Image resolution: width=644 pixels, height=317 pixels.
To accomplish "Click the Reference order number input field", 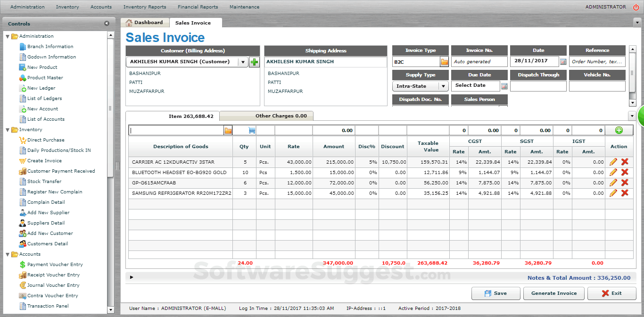I will click(597, 61).
